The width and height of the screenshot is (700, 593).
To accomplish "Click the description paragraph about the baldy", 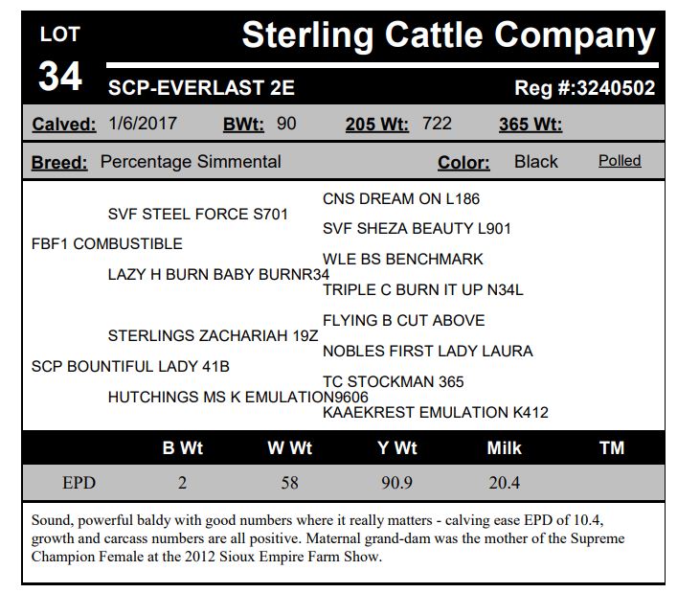I will (327, 537).
